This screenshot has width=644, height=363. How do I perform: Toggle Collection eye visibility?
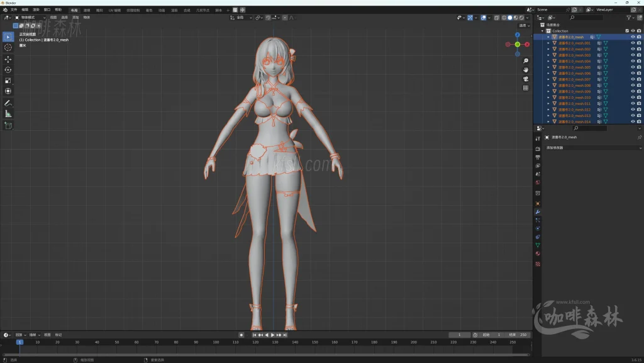tap(633, 31)
